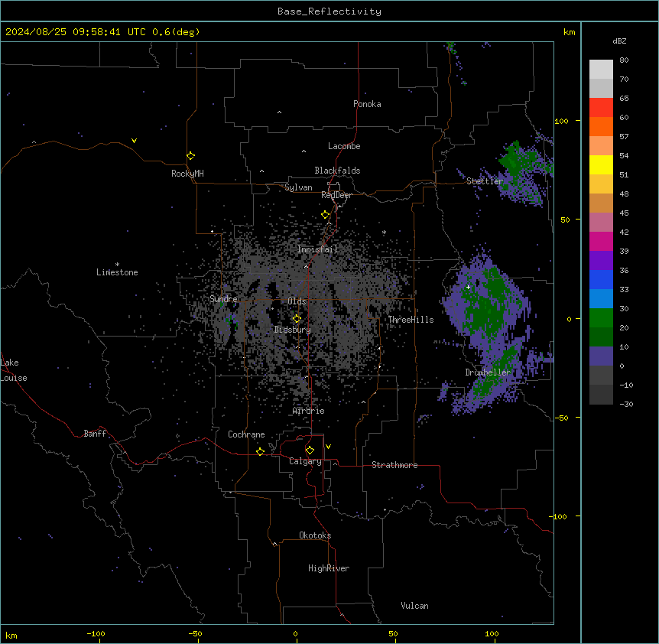Click the bright green 30 dBZ legend swatch
This screenshot has height=644, width=659.
tap(601, 317)
